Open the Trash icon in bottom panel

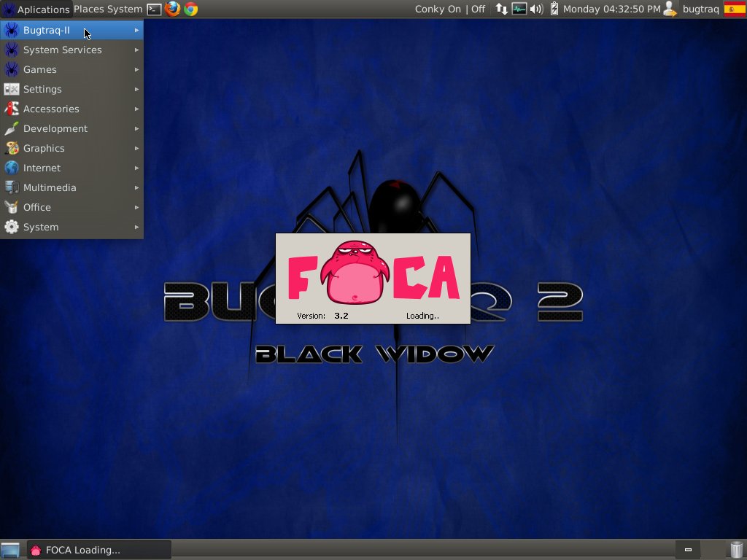coord(736,550)
